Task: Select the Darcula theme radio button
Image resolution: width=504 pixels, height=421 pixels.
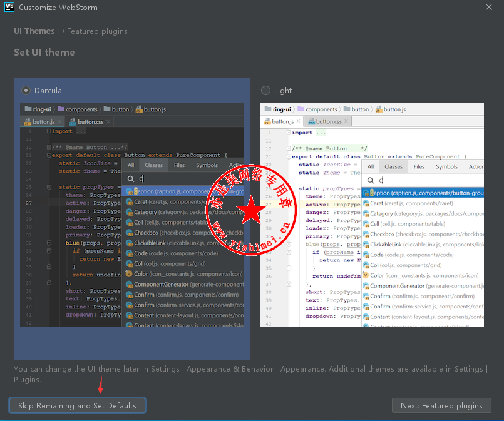Action: (26, 91)
